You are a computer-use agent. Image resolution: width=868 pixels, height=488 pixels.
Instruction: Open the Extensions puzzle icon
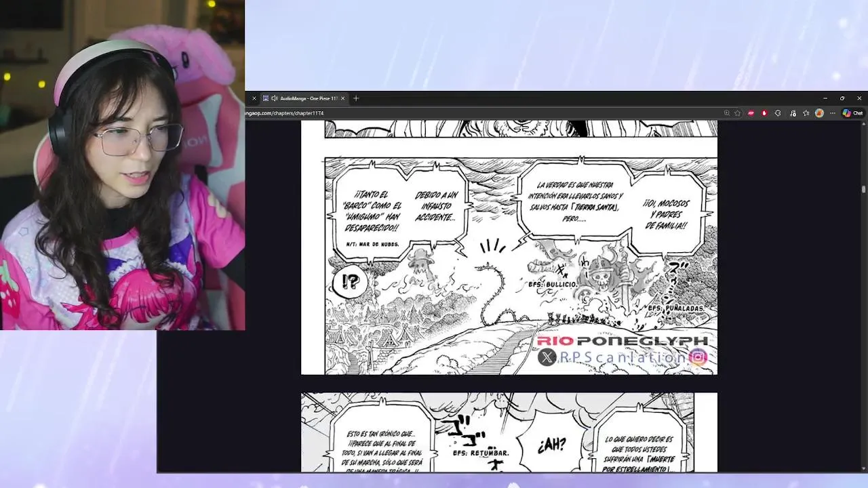coord(778,113)
